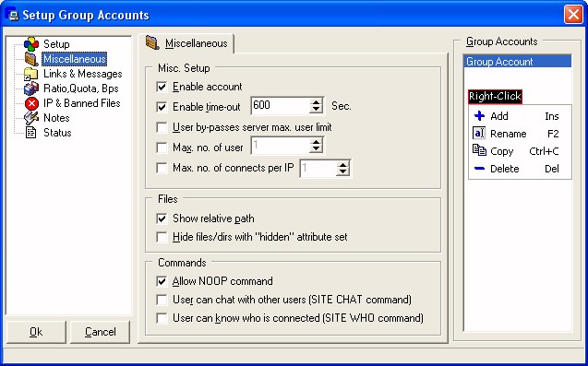Screen dimensions: 588x366
Task: Click the Status document icon
Action: [30, 133]
